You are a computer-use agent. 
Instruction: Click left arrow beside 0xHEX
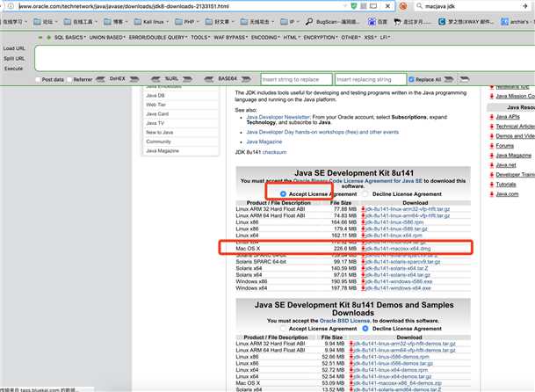coord(100,79)
